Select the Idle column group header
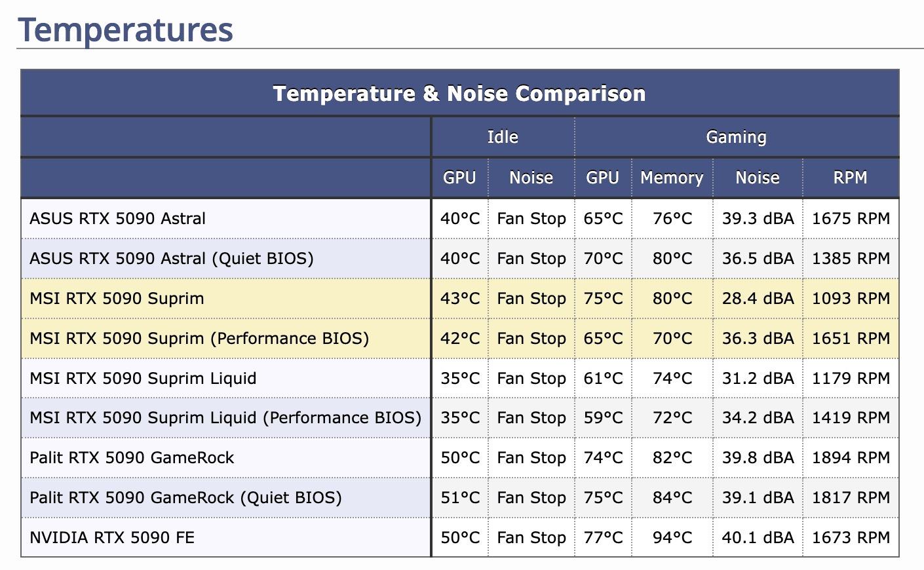924x570 pixels. 503,137
